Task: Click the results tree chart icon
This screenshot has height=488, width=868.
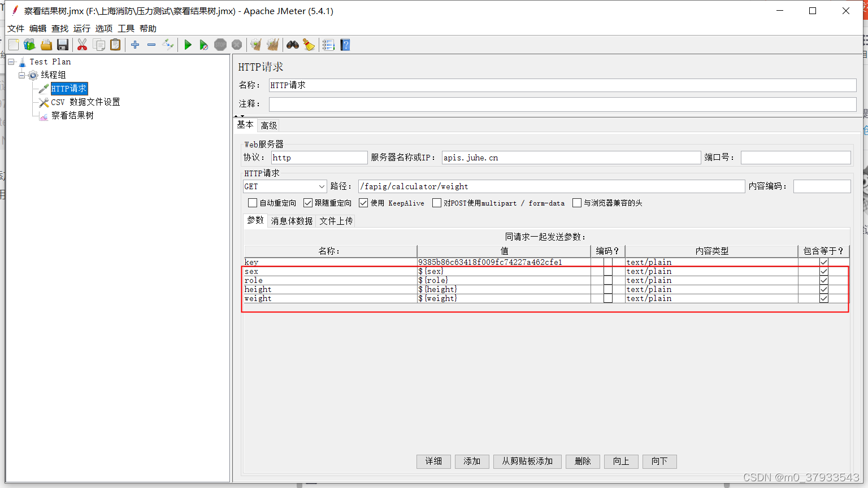Action: [44, 116]
